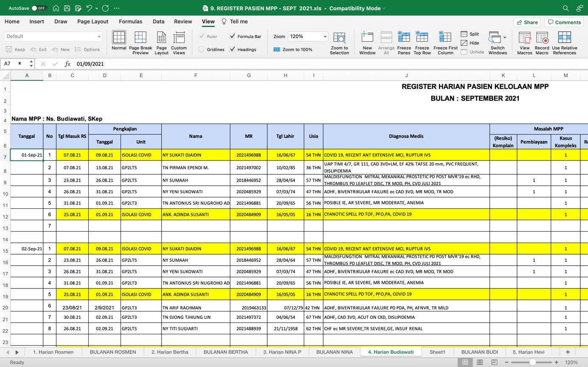This screenshot has height=367, width=588.
Task: Open the search magnifier in the title bar
Action: click(x=566, y=8)
